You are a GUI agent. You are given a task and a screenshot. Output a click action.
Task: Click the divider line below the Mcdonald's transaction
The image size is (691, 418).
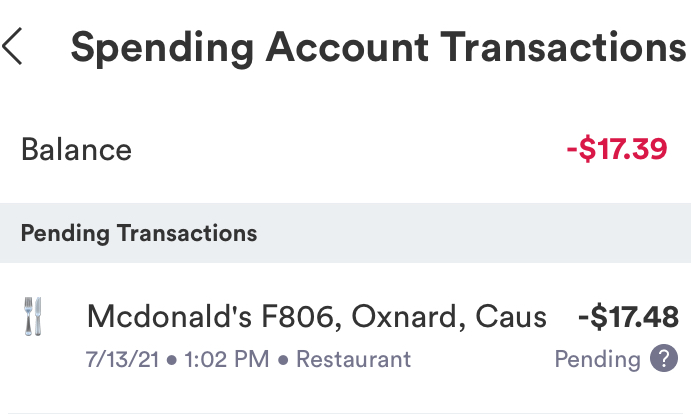click(345, 413)
